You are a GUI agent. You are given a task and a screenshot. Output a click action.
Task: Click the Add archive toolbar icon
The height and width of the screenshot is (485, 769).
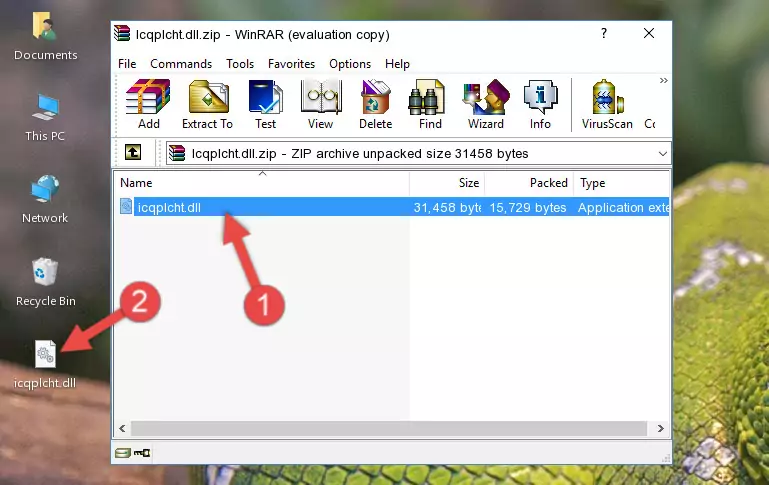point(148,104)
